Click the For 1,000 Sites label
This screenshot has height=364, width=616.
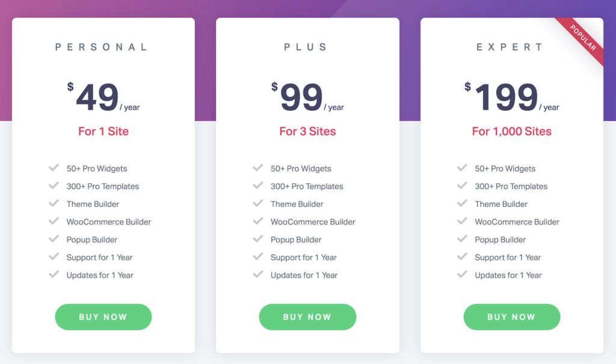pyautogui.click(x=512, y=131)
